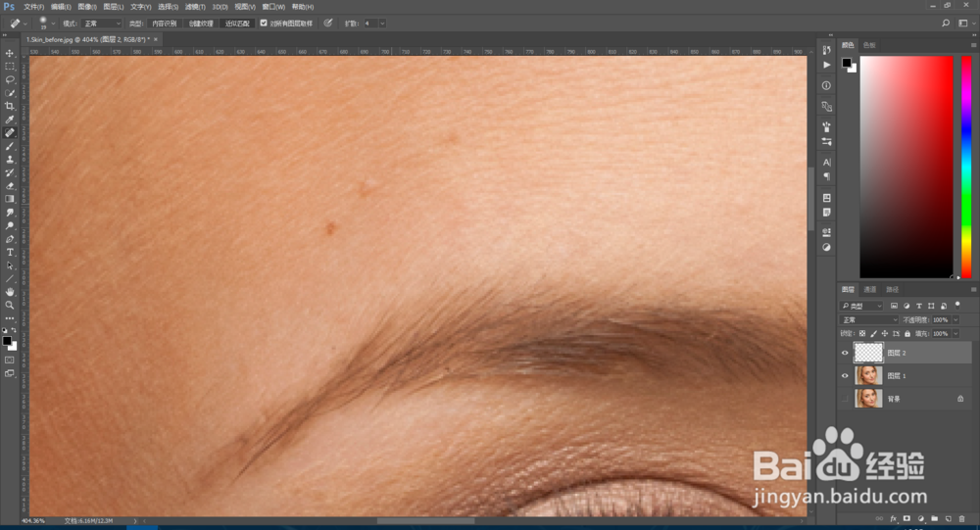Open the Layers panel flyout menu

(973, 289)
